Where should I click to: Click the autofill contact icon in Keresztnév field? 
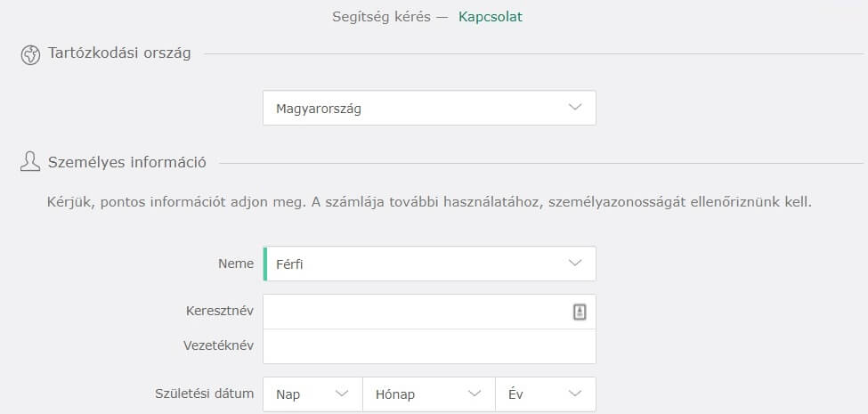579,312
